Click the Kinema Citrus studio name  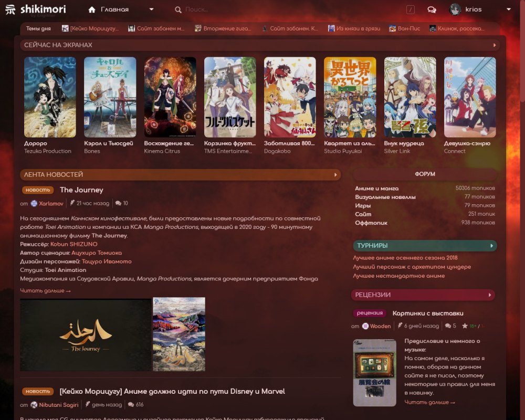click(x=162, y=151)
